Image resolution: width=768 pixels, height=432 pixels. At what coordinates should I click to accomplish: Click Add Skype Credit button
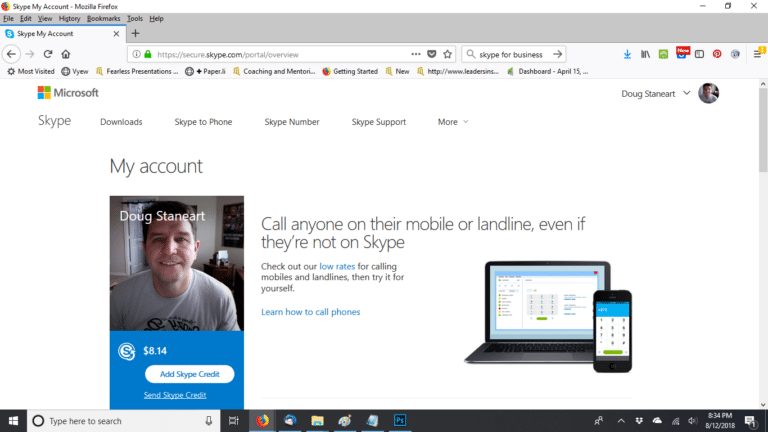pos(190,374)
